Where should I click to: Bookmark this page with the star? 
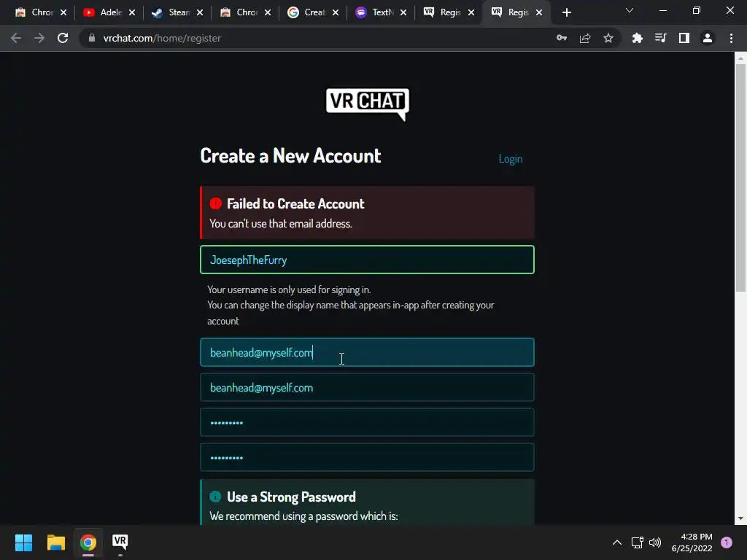pyautogui.click(x=608, y=38)
